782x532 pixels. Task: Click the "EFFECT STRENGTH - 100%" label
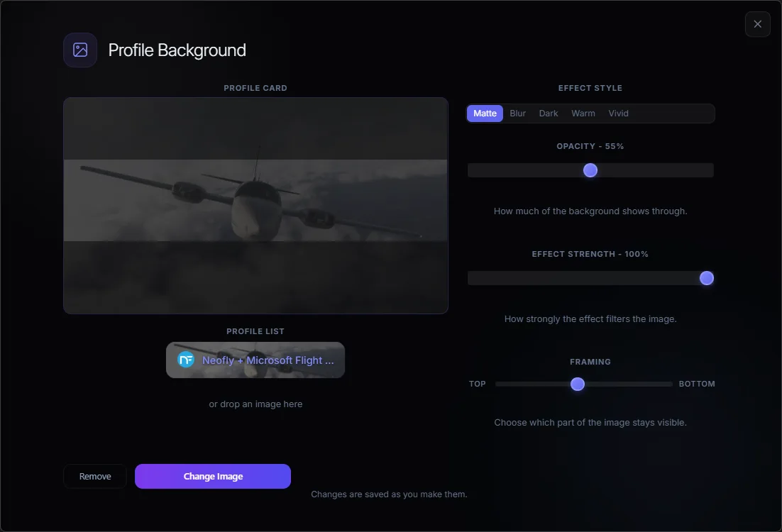pos(590,254)
